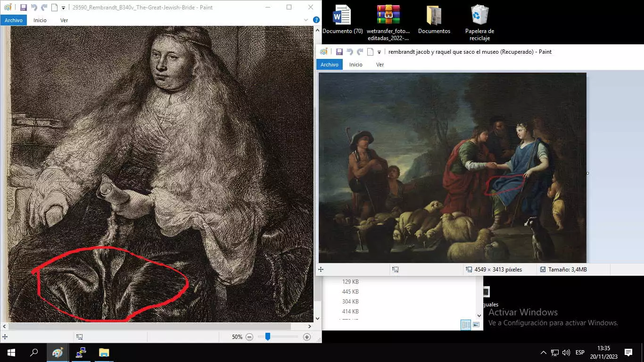The height and width of the screenshot is (362, 644).
Task: Click Paint icon on taskbar
Action: (x=58, y=353)
